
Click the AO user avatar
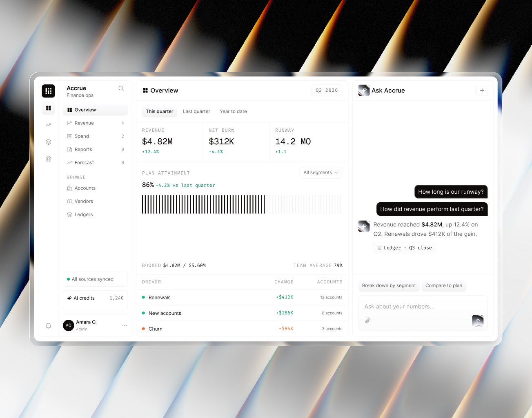pyautogui.click(x=69, y=325)
